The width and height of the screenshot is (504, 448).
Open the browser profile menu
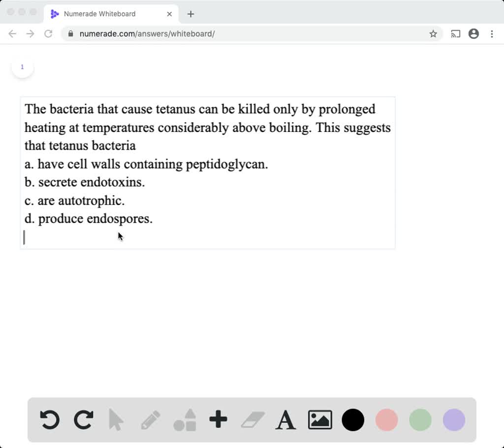click(473, 33)
